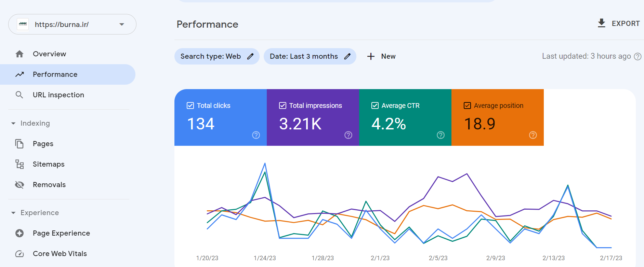
Task: Click the Page Experience icon
Action: (x=19, y=233)
